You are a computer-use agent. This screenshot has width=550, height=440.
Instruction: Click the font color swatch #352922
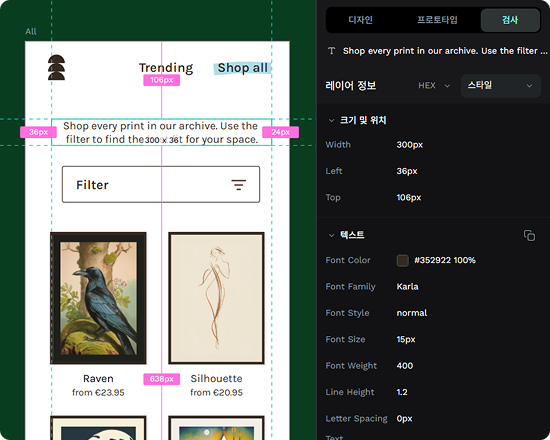[x=402, y=260]
